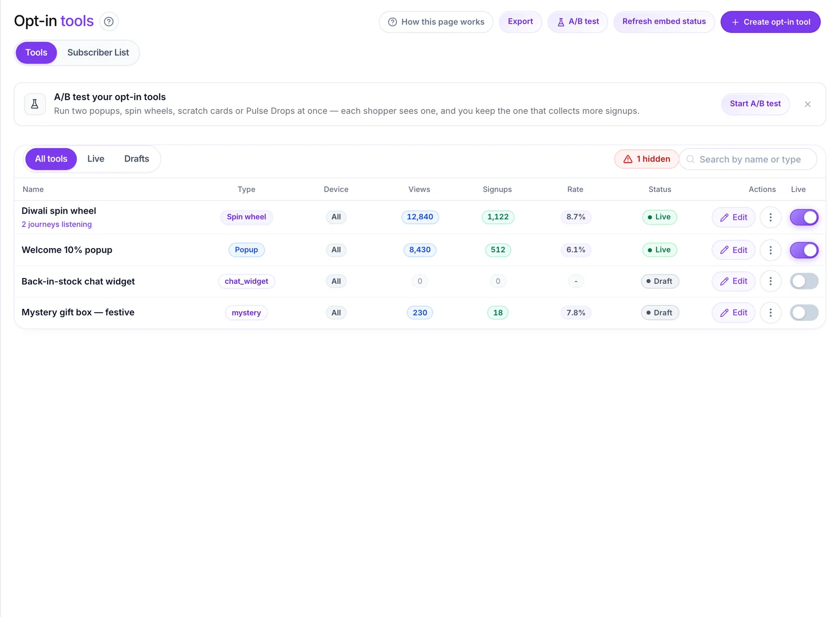Image resolution: width=840 pixels, height=617 pixels.
Task: Filter by the Drafts tab
Action: coord(136,159)
